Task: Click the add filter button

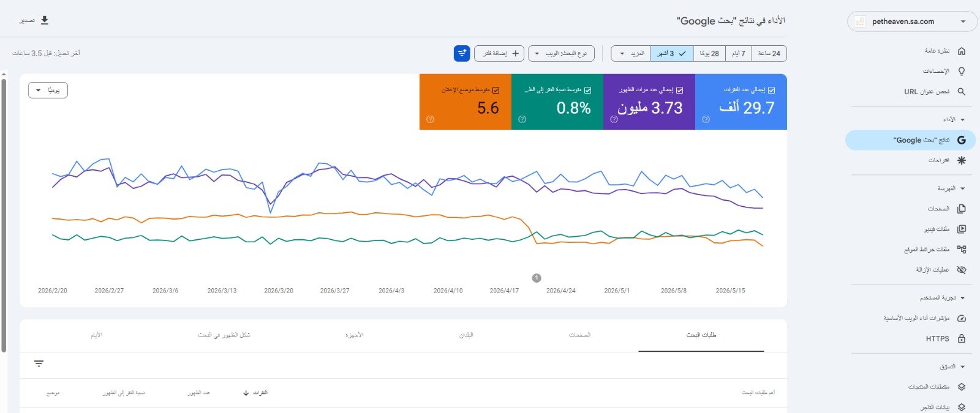Action: [499, 53]
